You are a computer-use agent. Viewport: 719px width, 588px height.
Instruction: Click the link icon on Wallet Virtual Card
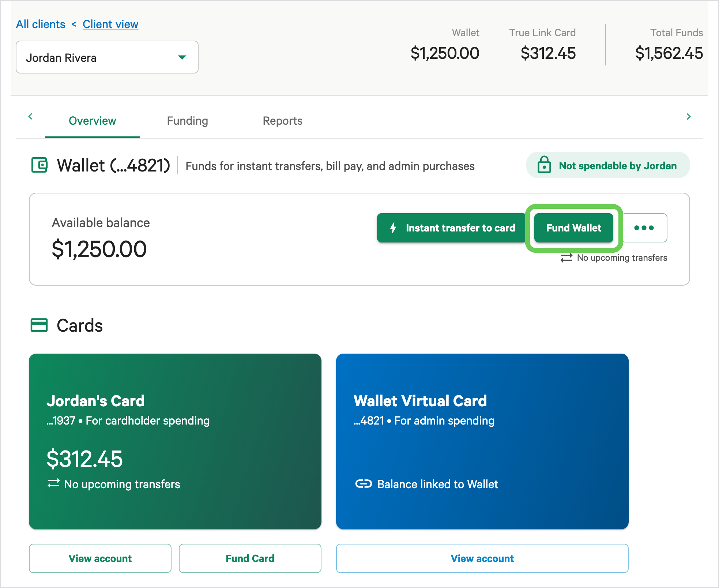[x=364, y=484]
